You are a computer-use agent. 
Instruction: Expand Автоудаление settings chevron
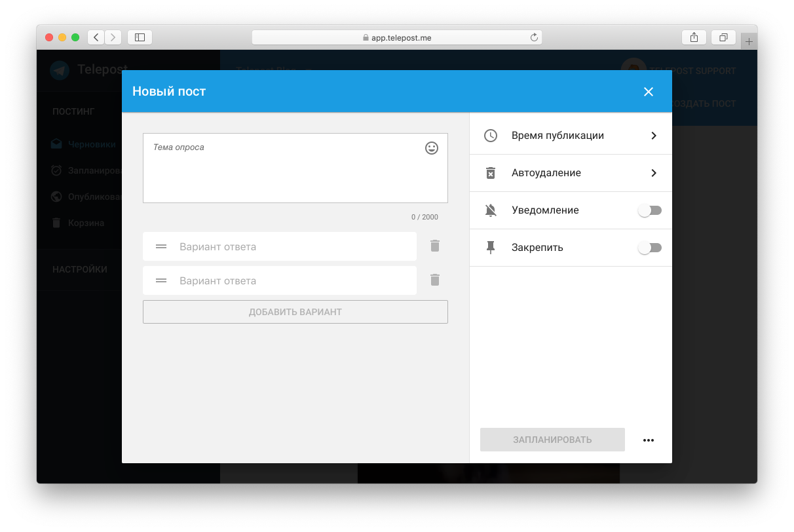click(x=653, y=173)
